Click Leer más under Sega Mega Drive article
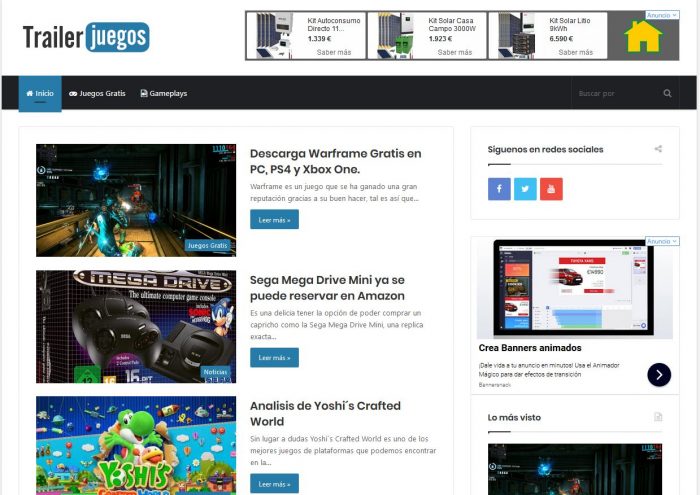700x495 pixels. (274, 357)
